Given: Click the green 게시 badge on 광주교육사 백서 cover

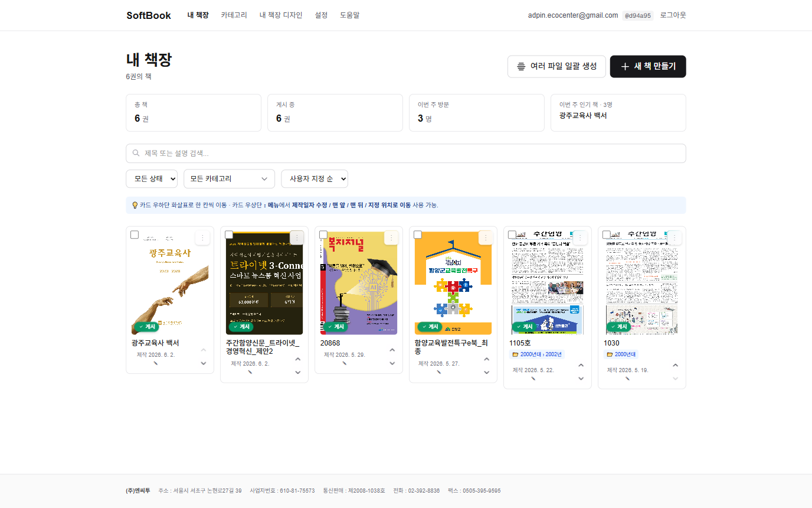Looking at the screenshot, I should 146,327.
